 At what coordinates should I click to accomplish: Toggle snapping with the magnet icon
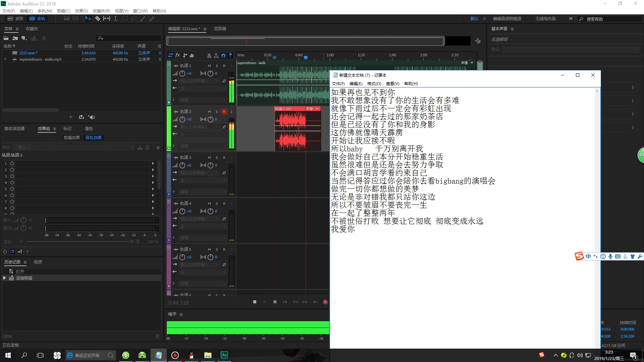pyautogui.click(x=223, y=55)
